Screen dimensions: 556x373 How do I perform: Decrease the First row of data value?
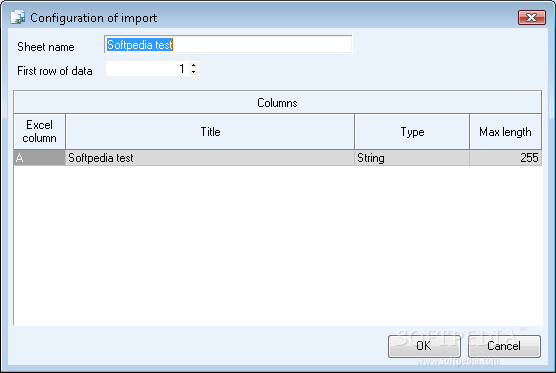[194, 72]
